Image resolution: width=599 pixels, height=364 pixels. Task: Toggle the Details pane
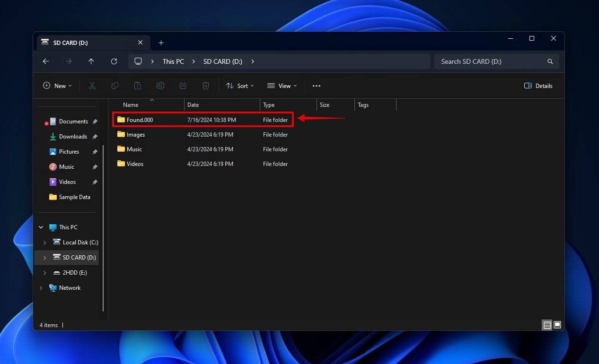pyautogui.click(x=538, y=86)
